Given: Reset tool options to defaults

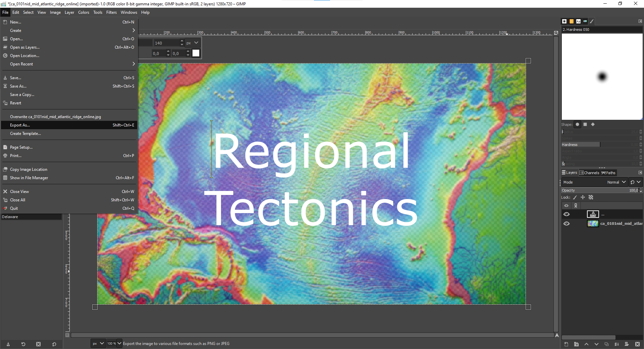Looking at the screenshot, I should (x=54, y=344).
